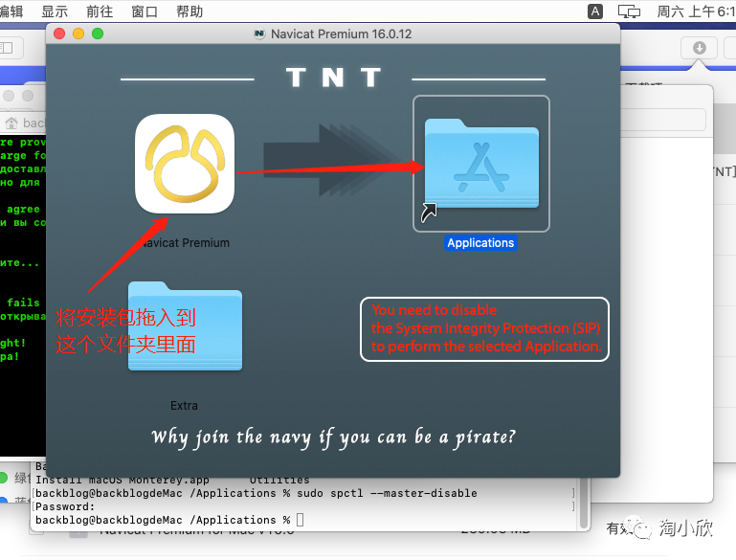Minimize the Navicat Premium installer window

coord(78,34)
